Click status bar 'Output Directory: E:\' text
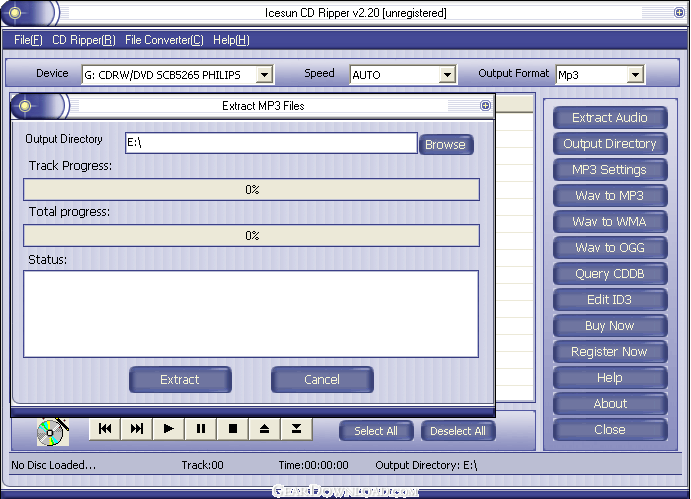Screen dimensions: 691x499 pos(426,465)
